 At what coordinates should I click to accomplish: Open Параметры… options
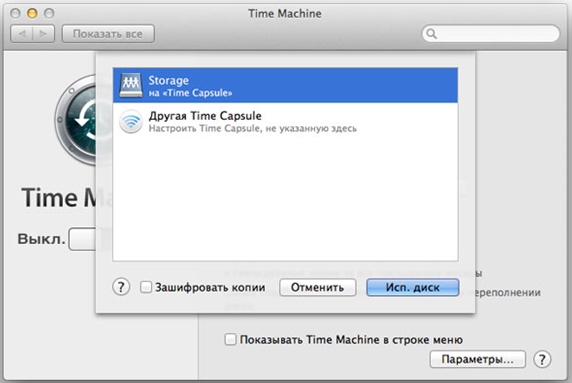click(x=478, y=359)
